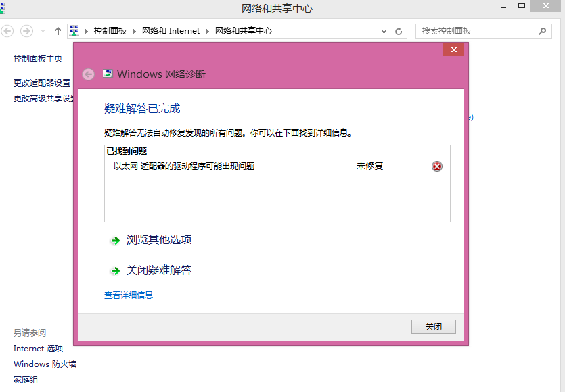Screen dimensions: 565x392
Task: Open 更改高级共享设置 link
Action: point(43,98)
